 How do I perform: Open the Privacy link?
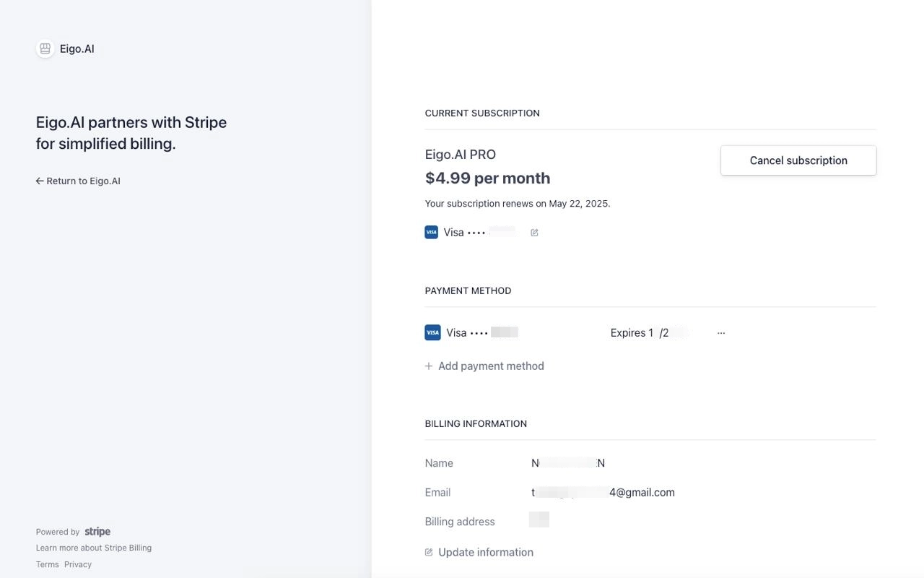[78, 565]
